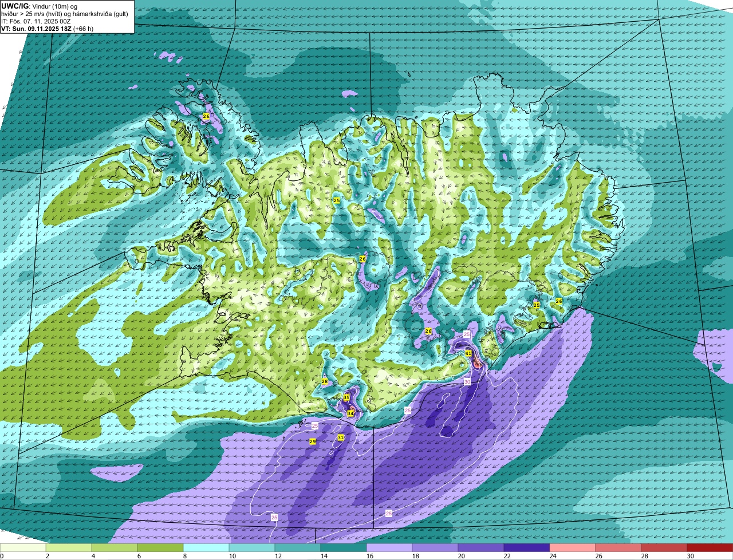
Task: Pick the 12–14 m/s teal legend swatch
Action: (x=298, y=547)
